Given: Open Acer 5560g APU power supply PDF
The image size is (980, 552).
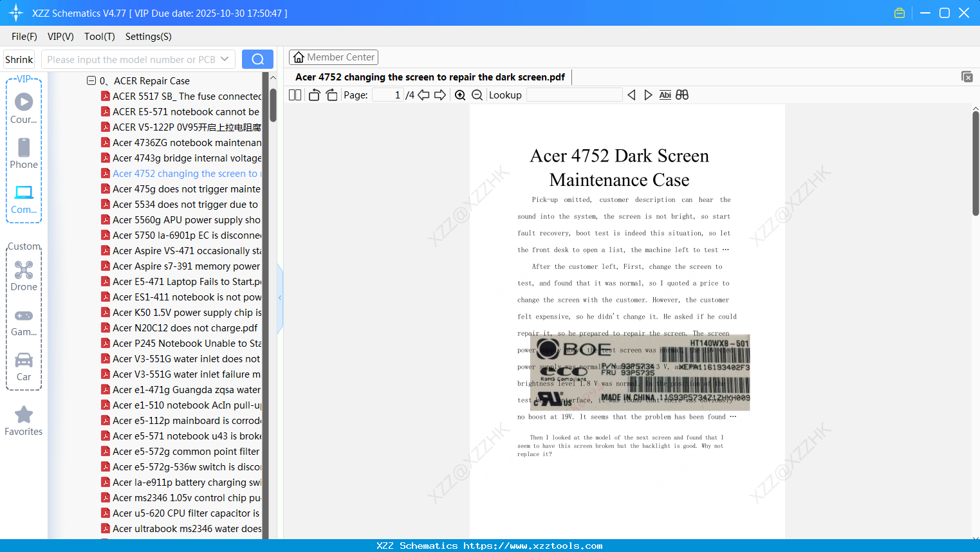Looking at the screenshot, I should point(181,220).
